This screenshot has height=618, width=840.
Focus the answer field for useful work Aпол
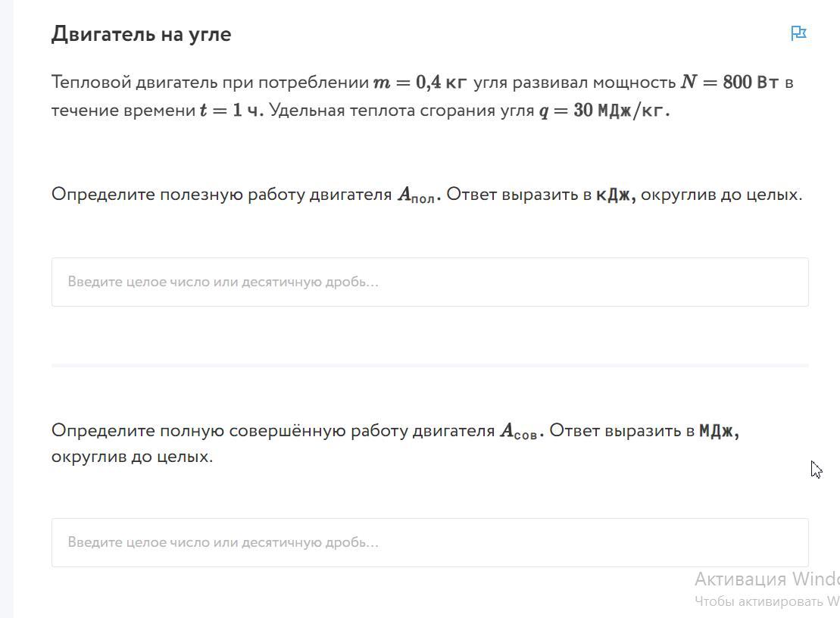tap(429, 282)
